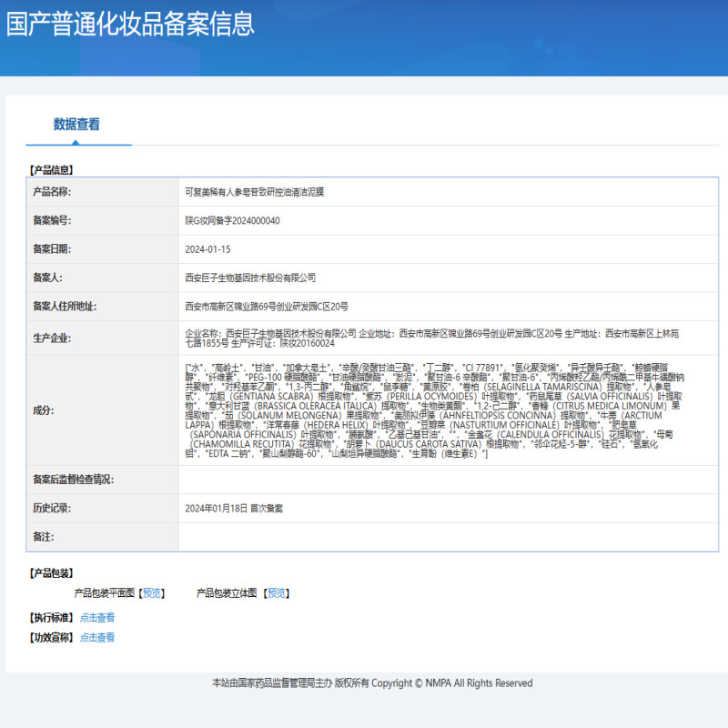Viewport: 728px width, 728px height.
Task: Click the 备案人住所地址 address value
Action: [x=266, y=306]
